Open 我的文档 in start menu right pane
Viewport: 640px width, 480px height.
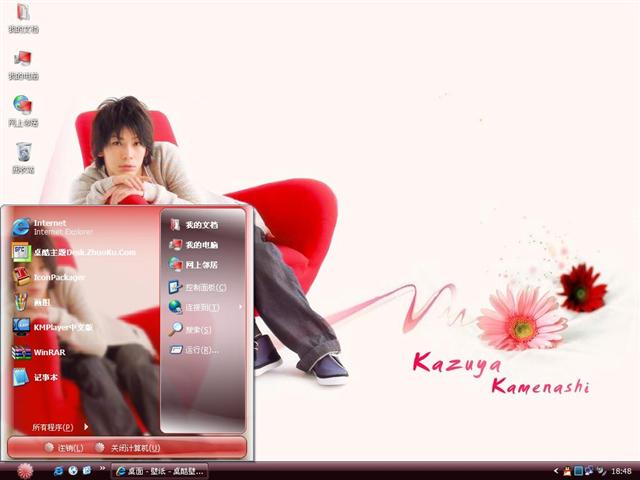tap(193, 224)
